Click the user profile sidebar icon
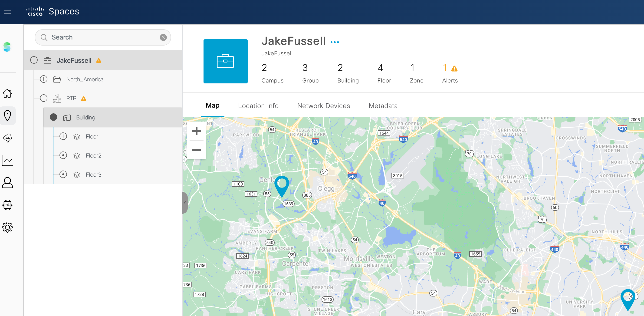This screenshot has height=316, width=644. [x=7, y=183]
